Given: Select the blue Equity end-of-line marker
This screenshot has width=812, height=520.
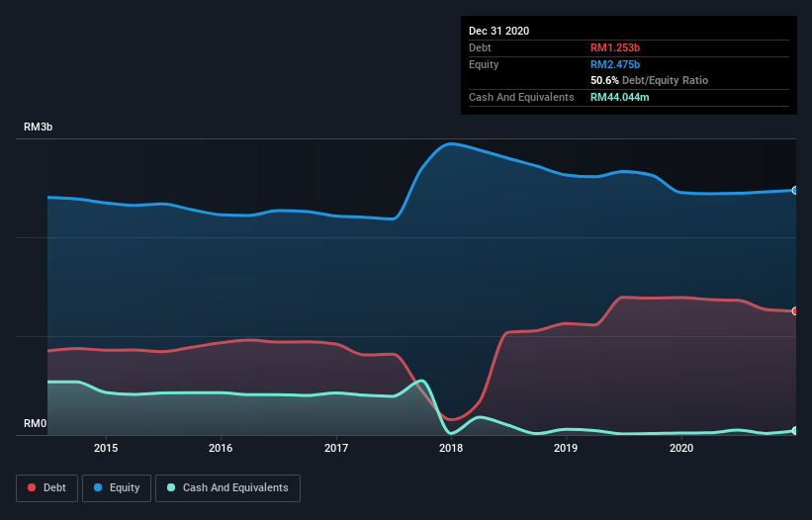Looking at the screenshot, I should point(795,191).
